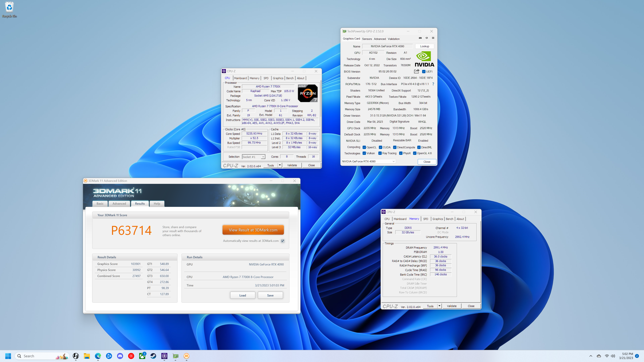Open the Windows Start menu
The image size is (644, 362).
[x=8, y=356]
